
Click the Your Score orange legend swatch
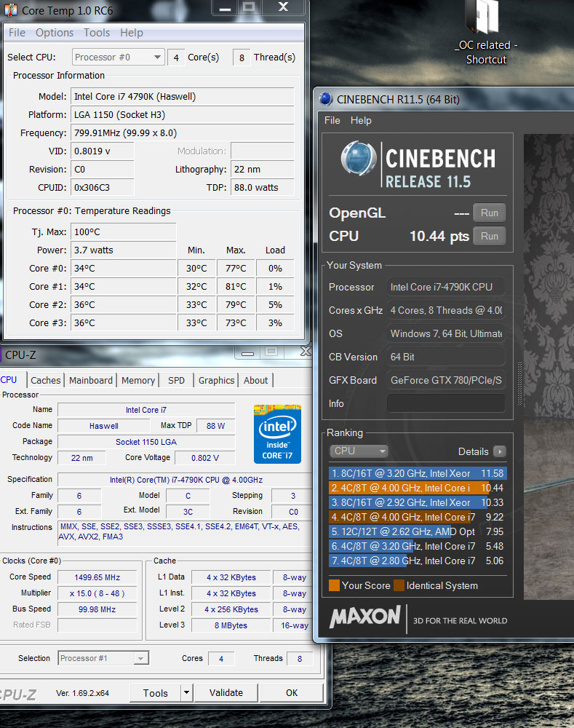334,585
